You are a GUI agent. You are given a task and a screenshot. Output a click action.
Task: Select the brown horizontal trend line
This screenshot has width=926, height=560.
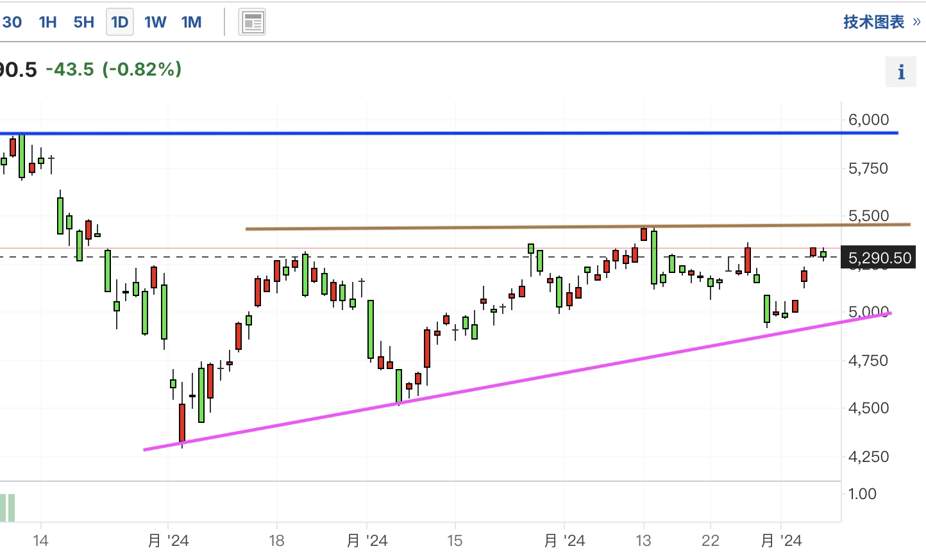577,227
